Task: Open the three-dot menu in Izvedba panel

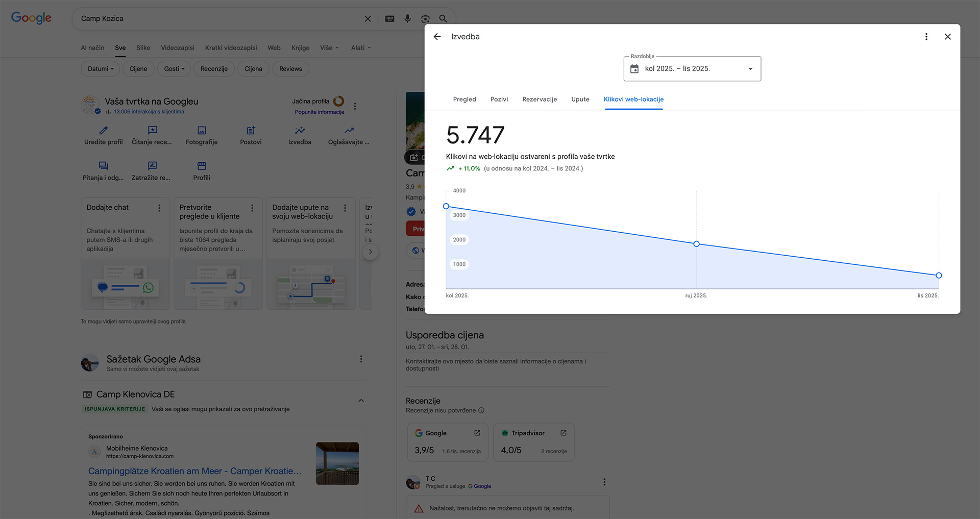Action: [926, 37]
